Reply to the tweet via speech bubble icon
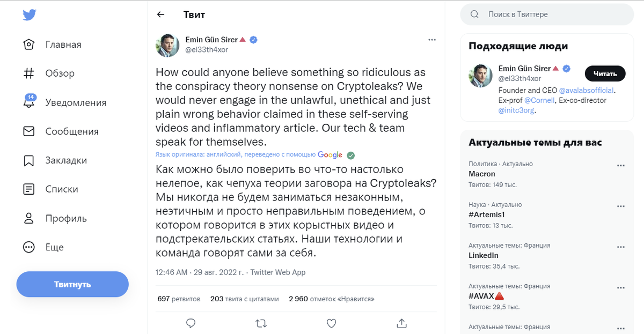The image size is (644, 334). (191, 323)
